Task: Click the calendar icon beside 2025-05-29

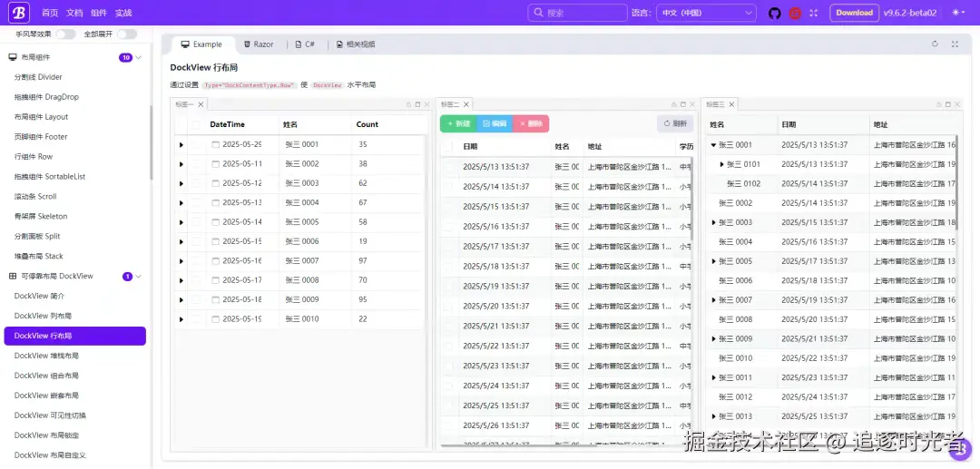Action: 216,144
